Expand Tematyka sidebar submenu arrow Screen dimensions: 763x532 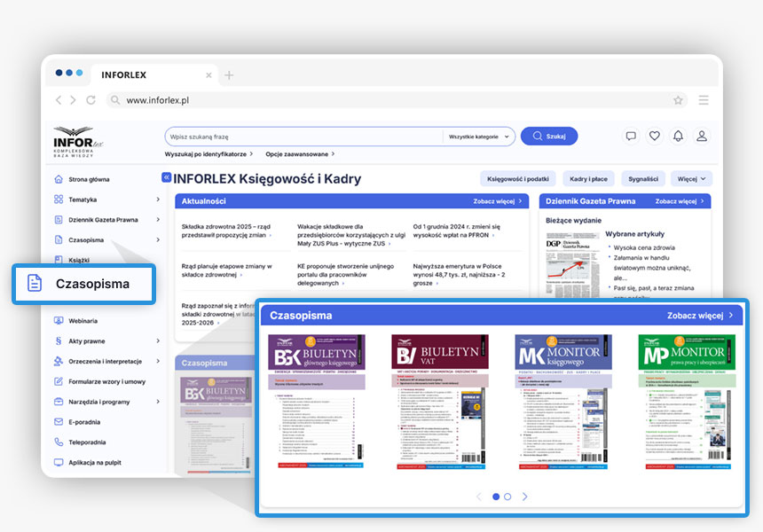click(x=158, y=199)
